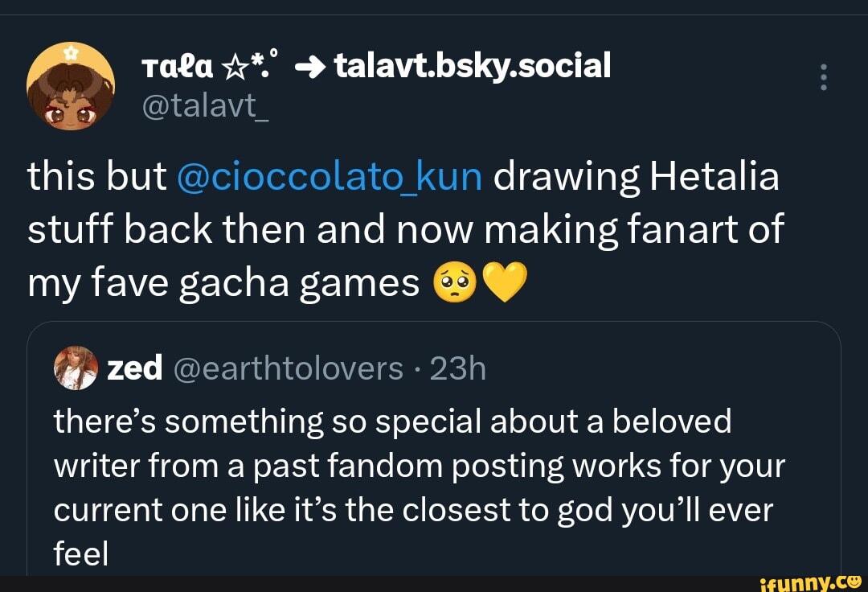Click Tala's profile avatar picture
Viewport: 868px width, 592px height.
point(71,88)
